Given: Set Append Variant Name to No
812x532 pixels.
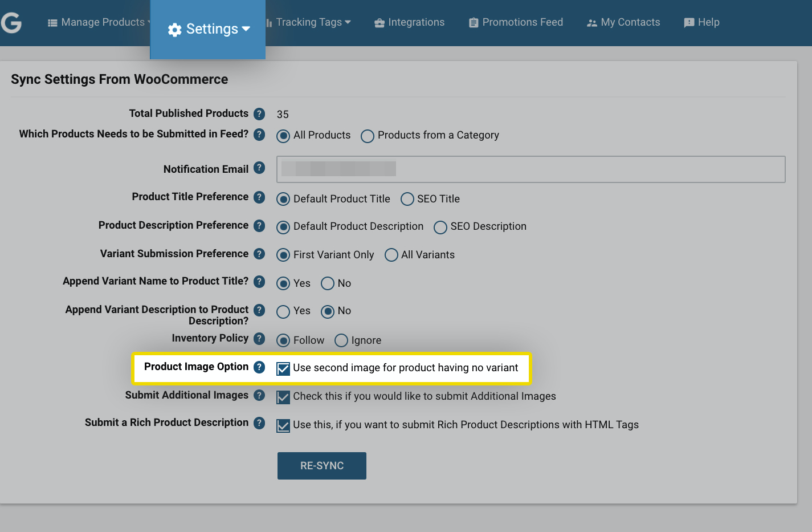Looking at the screenshot, I should (328, 283).
